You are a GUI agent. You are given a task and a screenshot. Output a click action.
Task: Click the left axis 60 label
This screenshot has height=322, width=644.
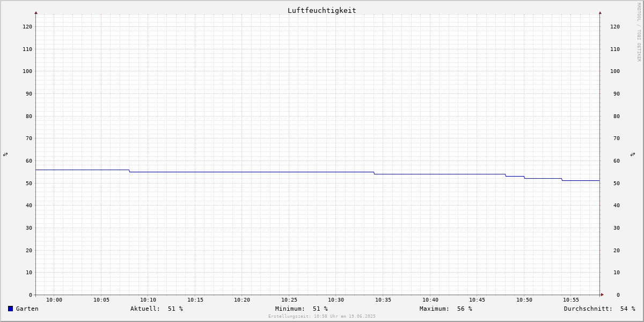coord(29,160)
